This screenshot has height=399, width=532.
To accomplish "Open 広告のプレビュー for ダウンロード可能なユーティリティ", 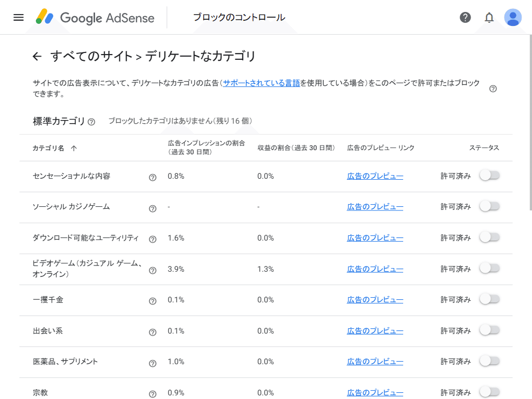I will pyautogui.click(x=375, y=238).
